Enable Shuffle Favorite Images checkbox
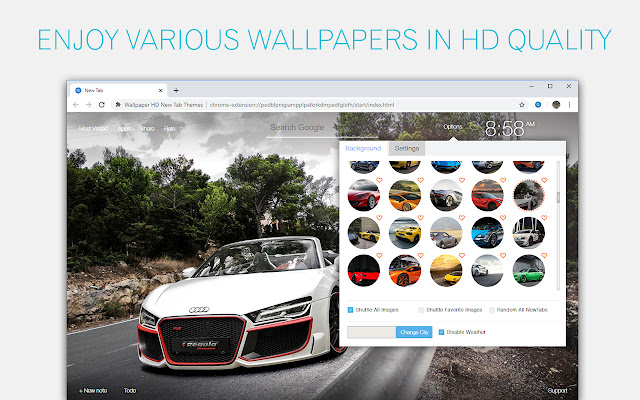 point(421,310)
